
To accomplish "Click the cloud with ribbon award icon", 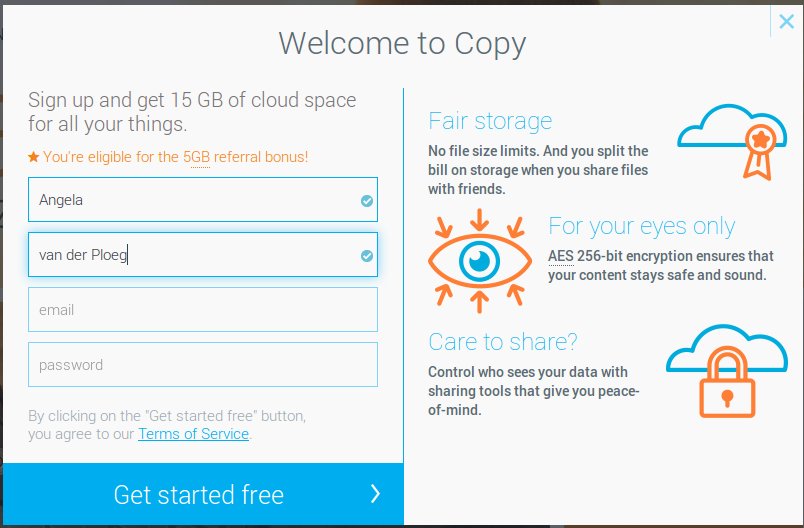I will (x=732, y=141).
